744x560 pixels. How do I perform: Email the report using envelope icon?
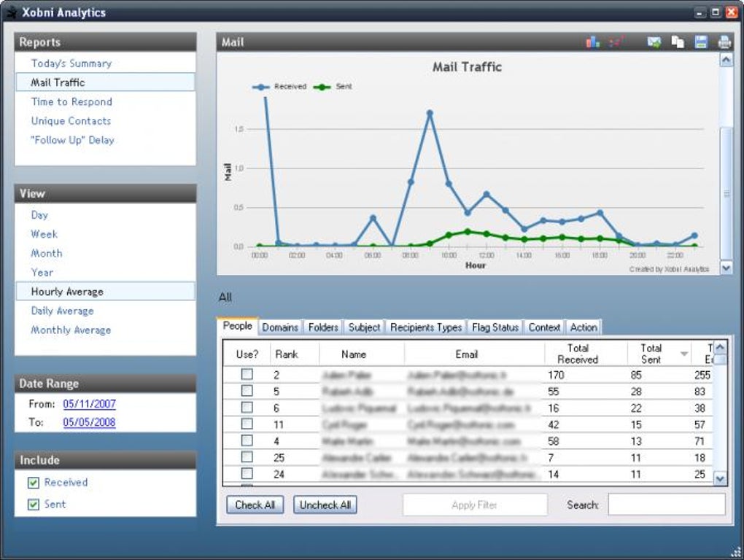pyautogui.click(x=654, y=42)
